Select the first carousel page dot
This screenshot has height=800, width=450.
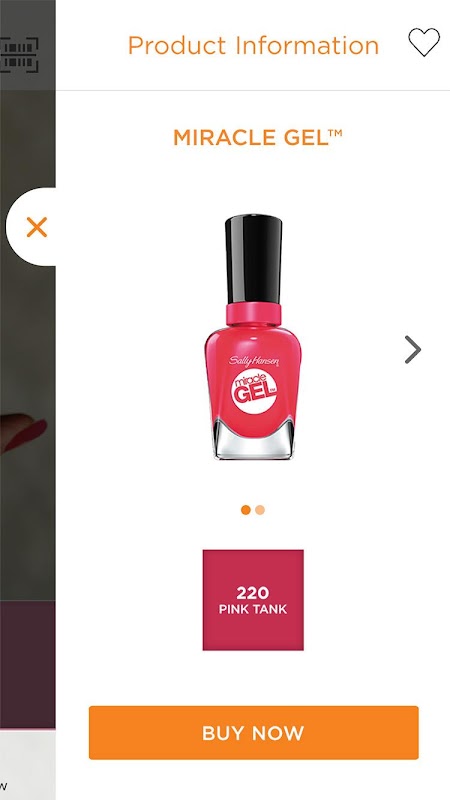(x=246, y=510)
